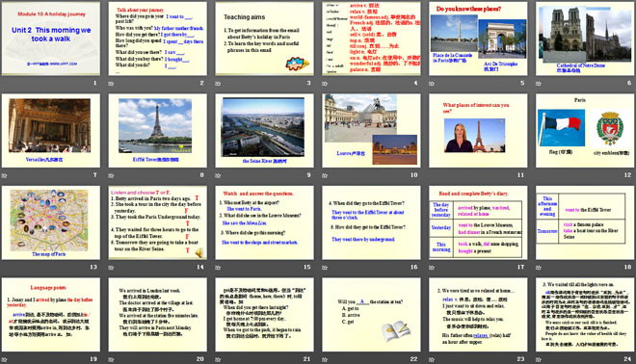Click the animation star icon below slide 22
The height and width of the screenshot is (364, 636).
tap(325, 359)
